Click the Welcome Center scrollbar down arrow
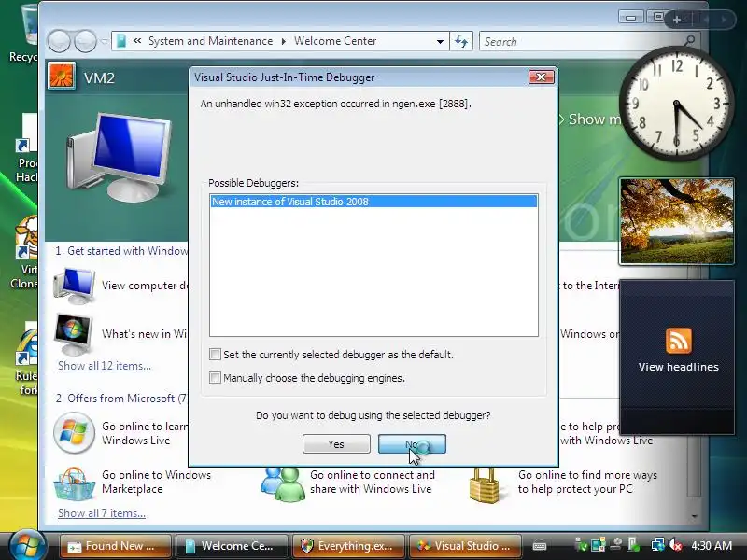This screenshot has width=747, height=560. [x=694, y=516]
